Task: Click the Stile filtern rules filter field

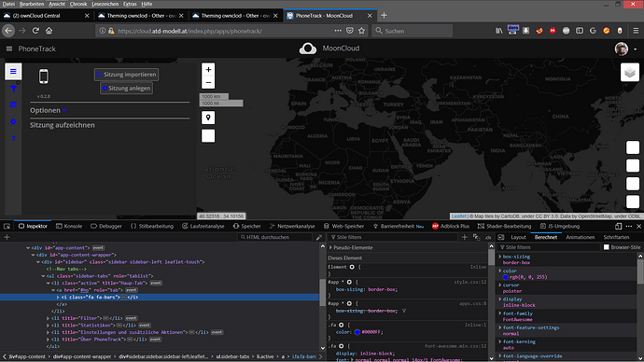Action: [x=392, y=237]
